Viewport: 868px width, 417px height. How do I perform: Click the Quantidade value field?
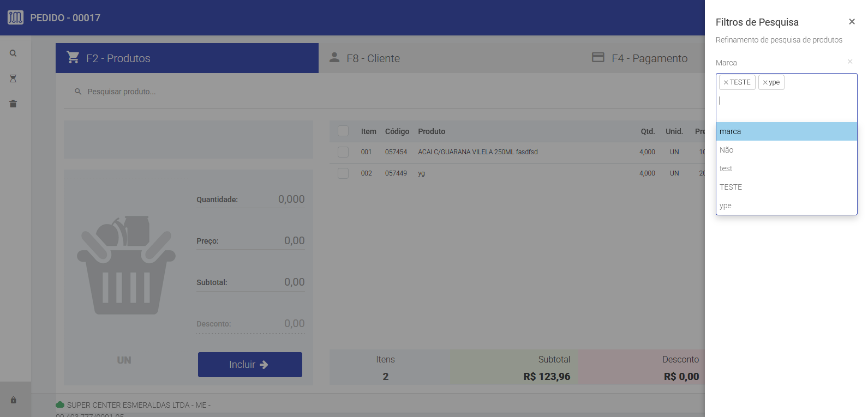pos(273,200)
